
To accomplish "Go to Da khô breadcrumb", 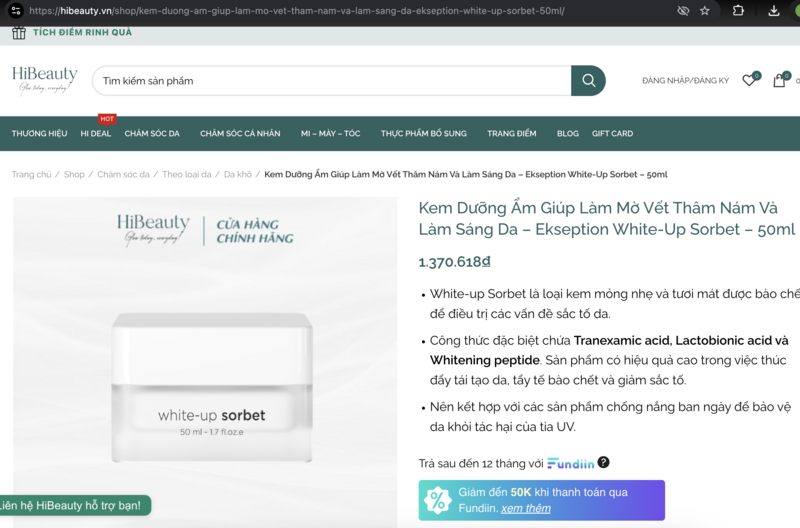I will 238,174.
